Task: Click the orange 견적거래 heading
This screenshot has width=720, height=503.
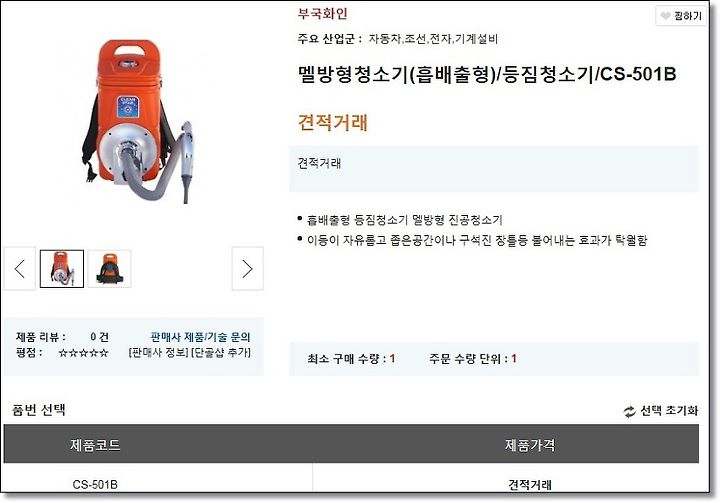Action: [x=333, y=122]
